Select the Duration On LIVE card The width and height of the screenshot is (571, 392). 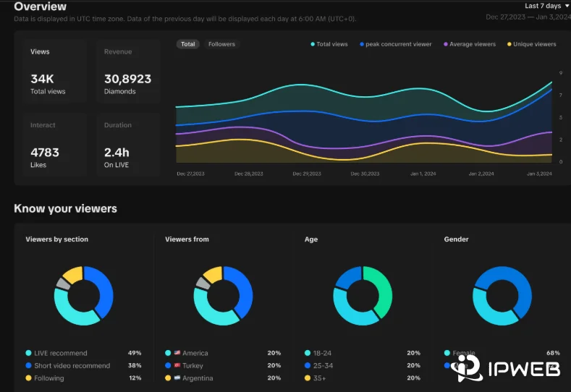coord(128,145)
